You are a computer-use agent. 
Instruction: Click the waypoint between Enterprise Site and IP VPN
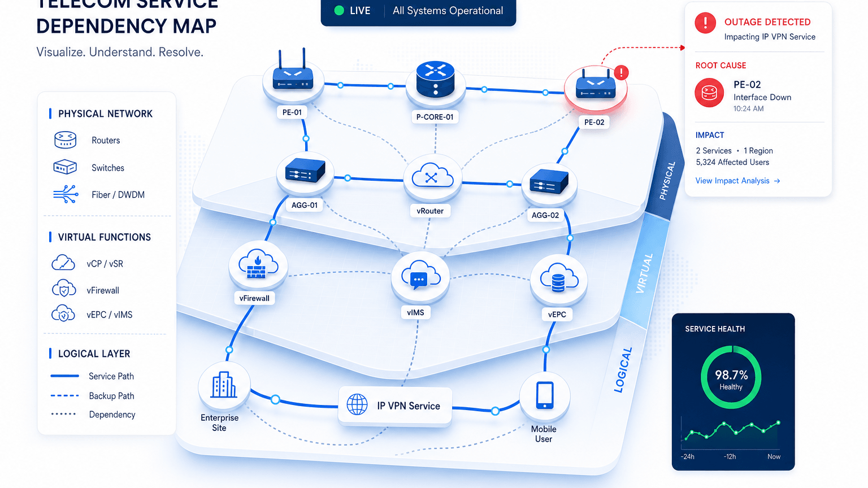tap(275, 399)
